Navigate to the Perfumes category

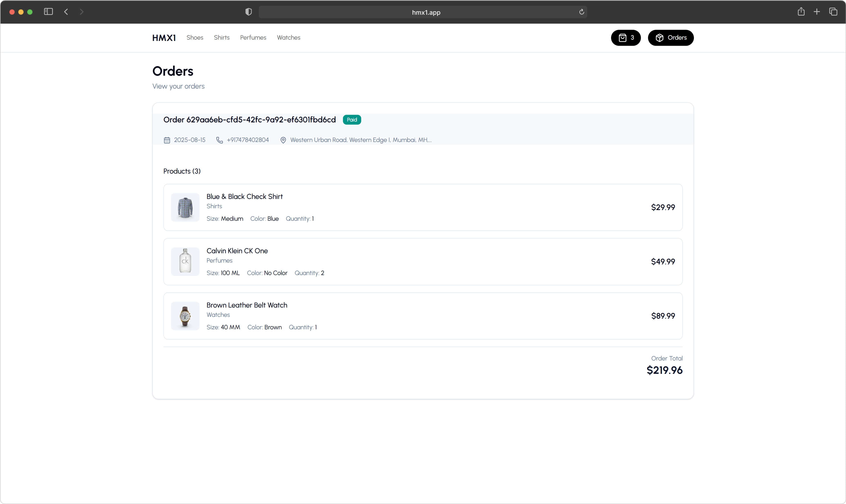pos(253,38)
